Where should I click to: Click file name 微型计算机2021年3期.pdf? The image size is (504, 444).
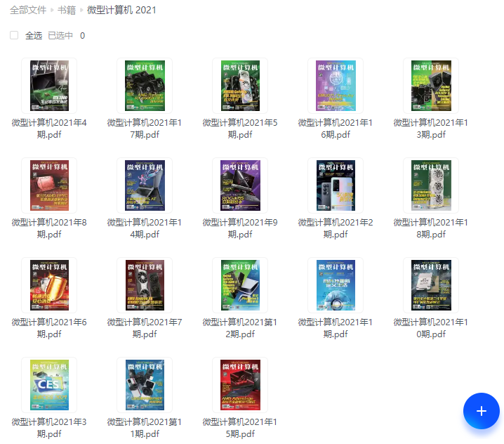49,428
